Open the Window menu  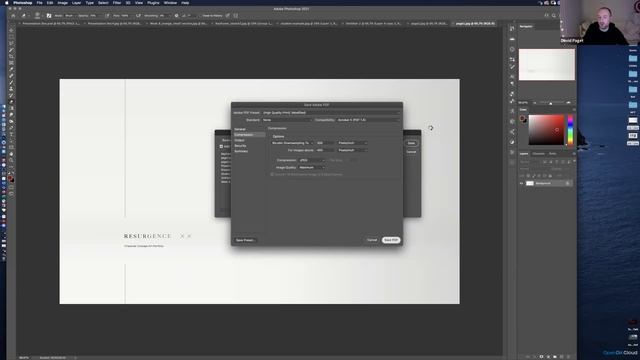click(170, 3)
